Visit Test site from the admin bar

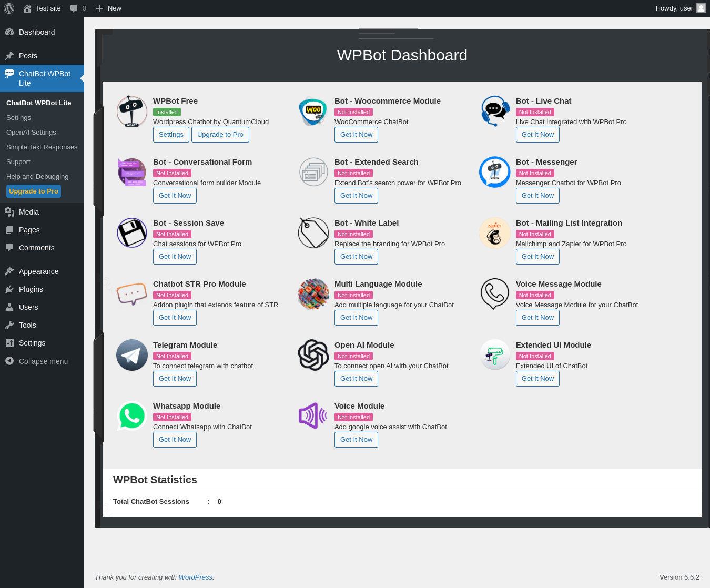[x=42, y=8]
